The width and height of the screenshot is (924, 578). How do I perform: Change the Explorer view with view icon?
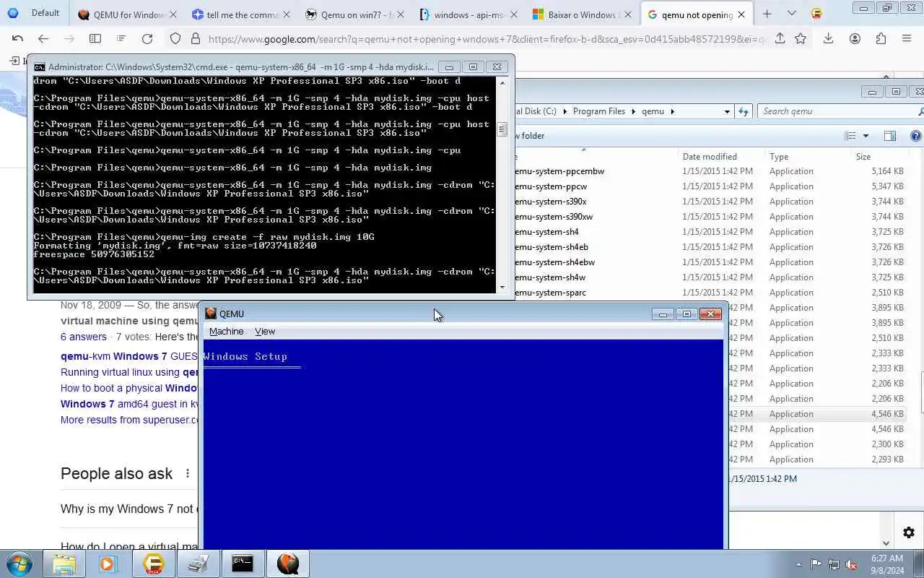tap(850, 136)
